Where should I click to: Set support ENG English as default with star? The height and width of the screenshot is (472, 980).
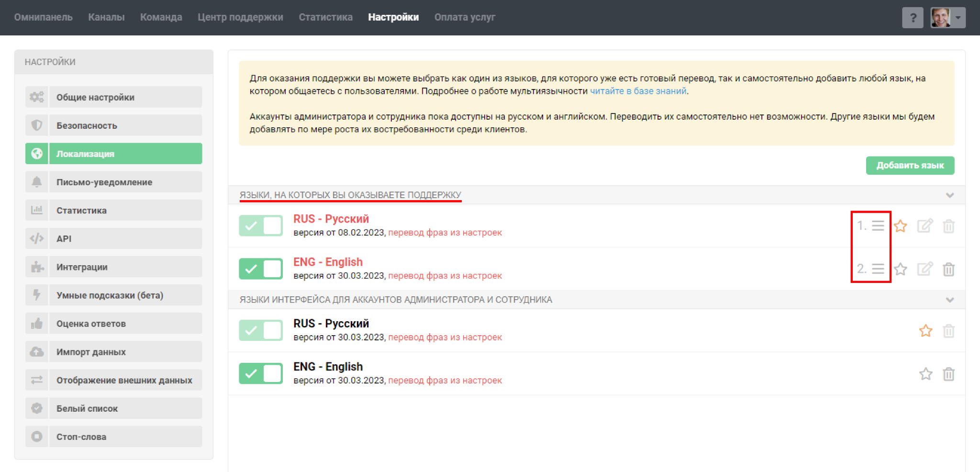(901, 269)
